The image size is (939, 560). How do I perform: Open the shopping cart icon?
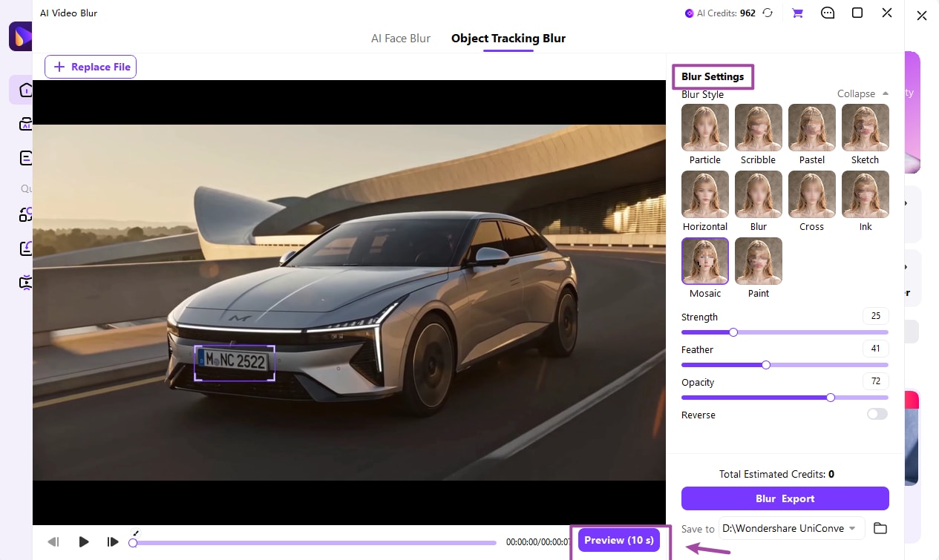(798, 13)
